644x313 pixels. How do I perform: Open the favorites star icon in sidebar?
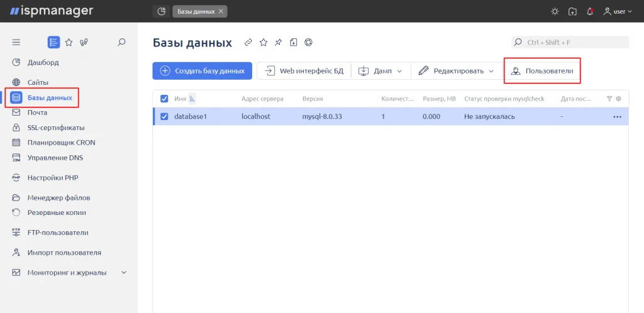click(69, 42)
